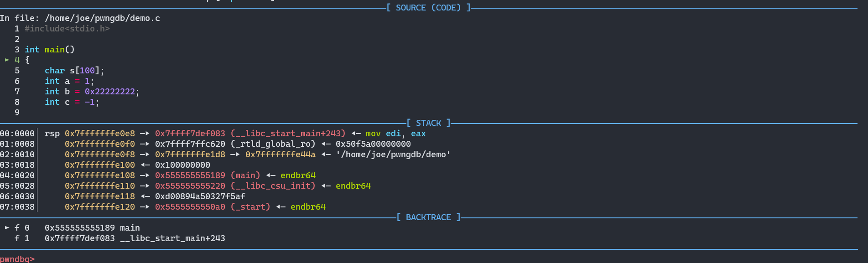Click the STACK section header
Viewport: 868px width, 263px height.
coord(428,123)
